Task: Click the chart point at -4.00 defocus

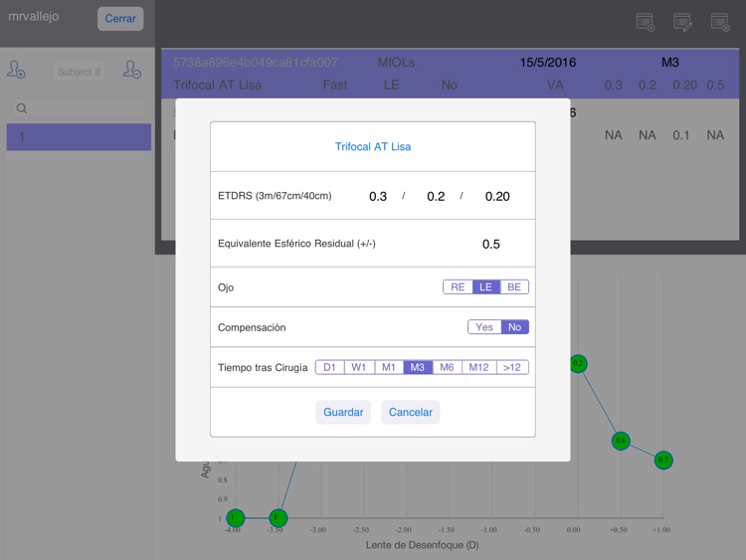Action: tap(235, 517)
